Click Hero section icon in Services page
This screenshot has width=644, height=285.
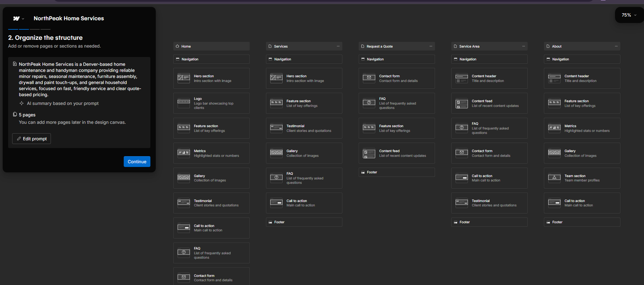(276, 78)
